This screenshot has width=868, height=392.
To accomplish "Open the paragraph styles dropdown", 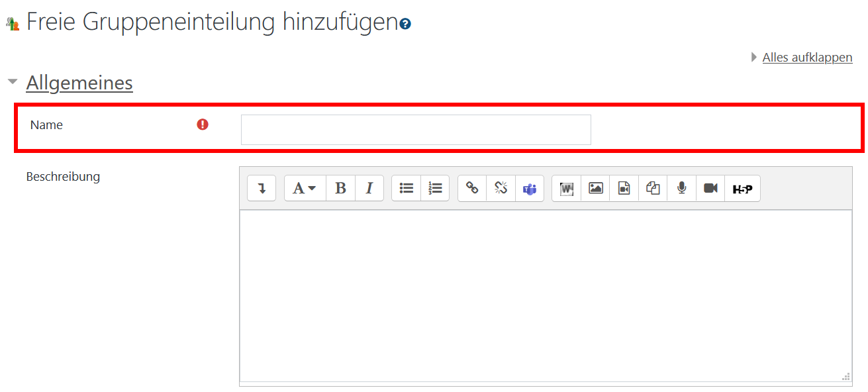I will point(305,188).
